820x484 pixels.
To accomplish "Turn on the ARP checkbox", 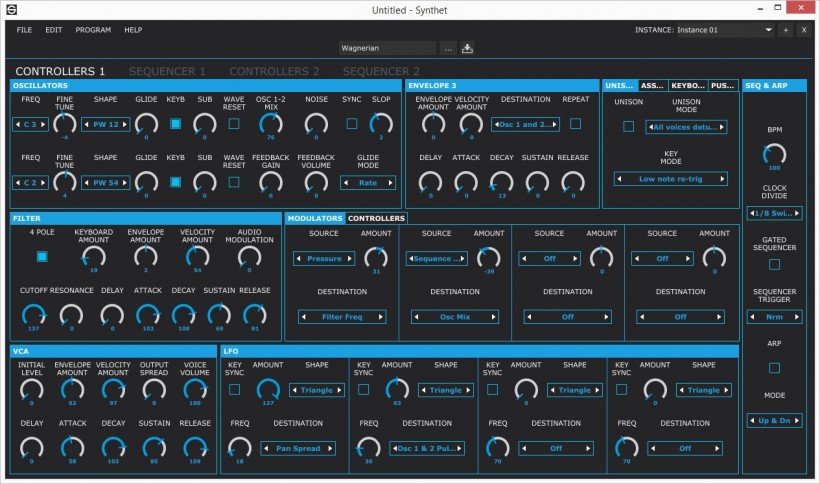I will (775, 368).
